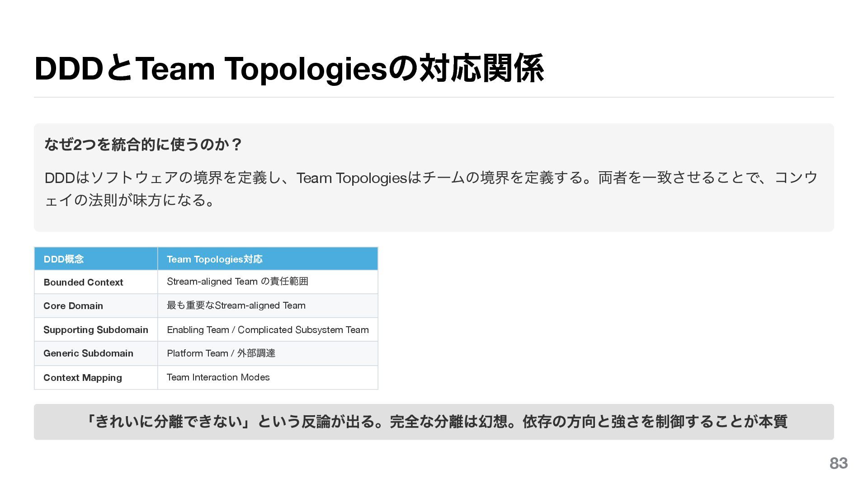
Task: Select the Supporting Subdomain table cell
Action: (x=95, y=330)
